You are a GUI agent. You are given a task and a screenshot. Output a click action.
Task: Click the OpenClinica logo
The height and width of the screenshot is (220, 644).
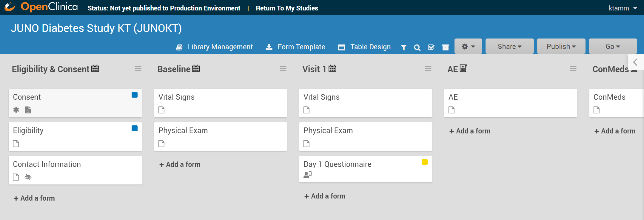tap(41, 7)
